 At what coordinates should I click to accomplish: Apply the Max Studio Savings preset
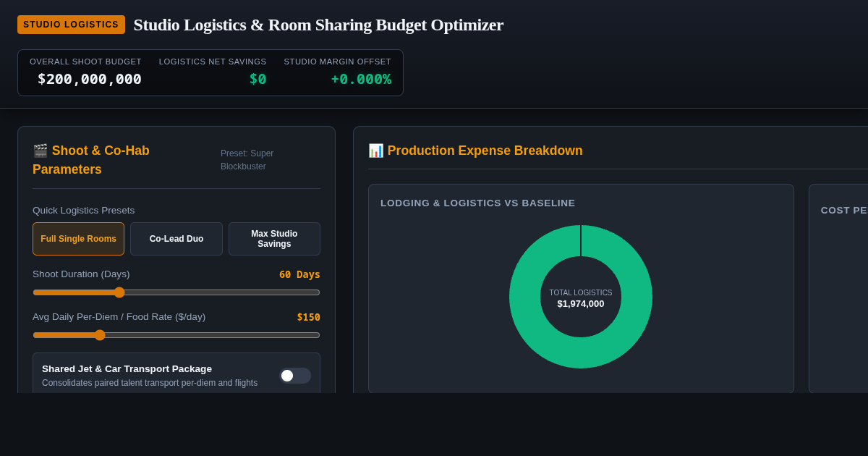(x=274, y=239)
